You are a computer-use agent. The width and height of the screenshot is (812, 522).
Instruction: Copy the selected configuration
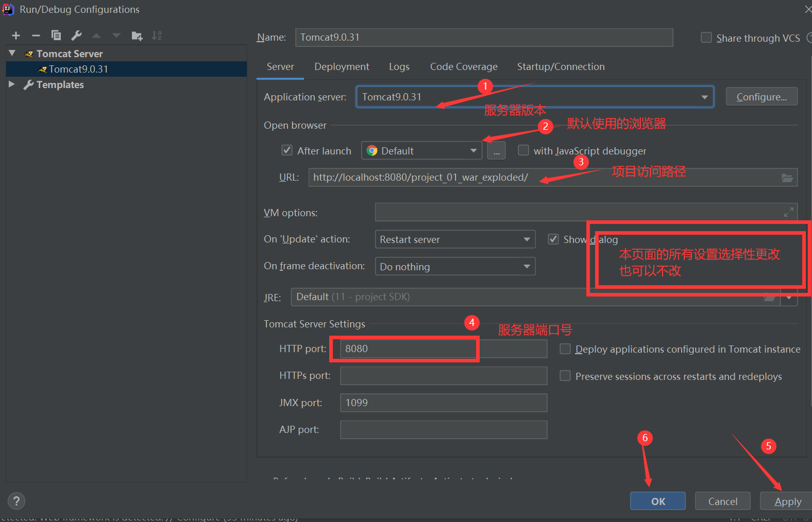tap(56, 36)
